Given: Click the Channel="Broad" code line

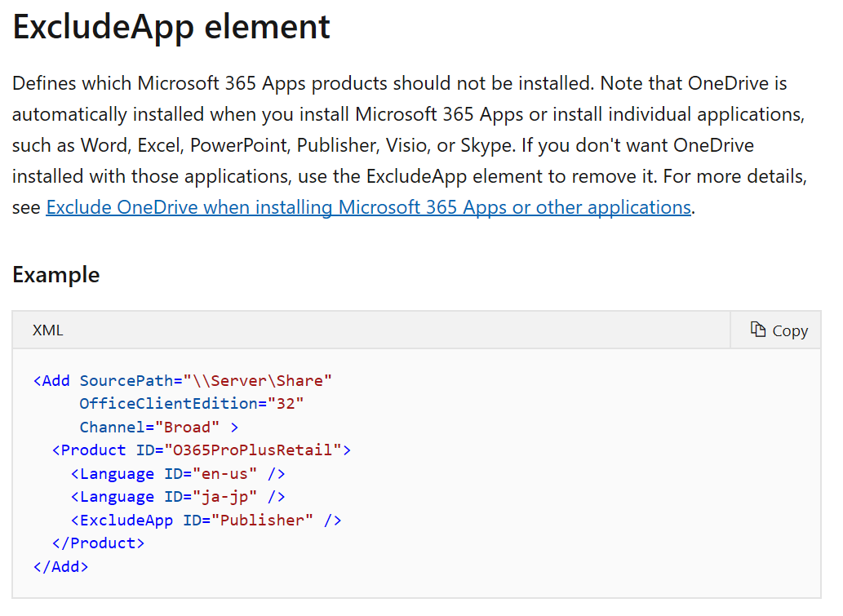Looking at the screenshot, I should pyautogui.click(x=159, y=428).
